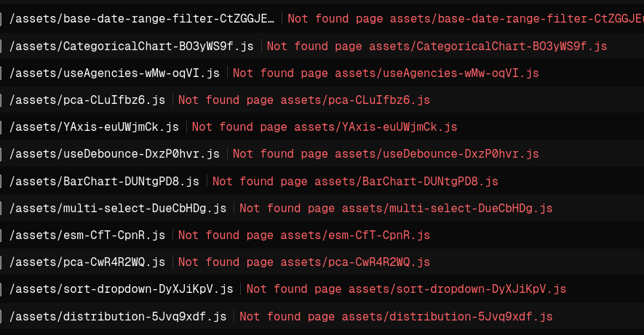This screenshot has height=335, width=644.
Task: Click Not found message for esm-CfT-CpnR.js
Action: tap(304, 235)
